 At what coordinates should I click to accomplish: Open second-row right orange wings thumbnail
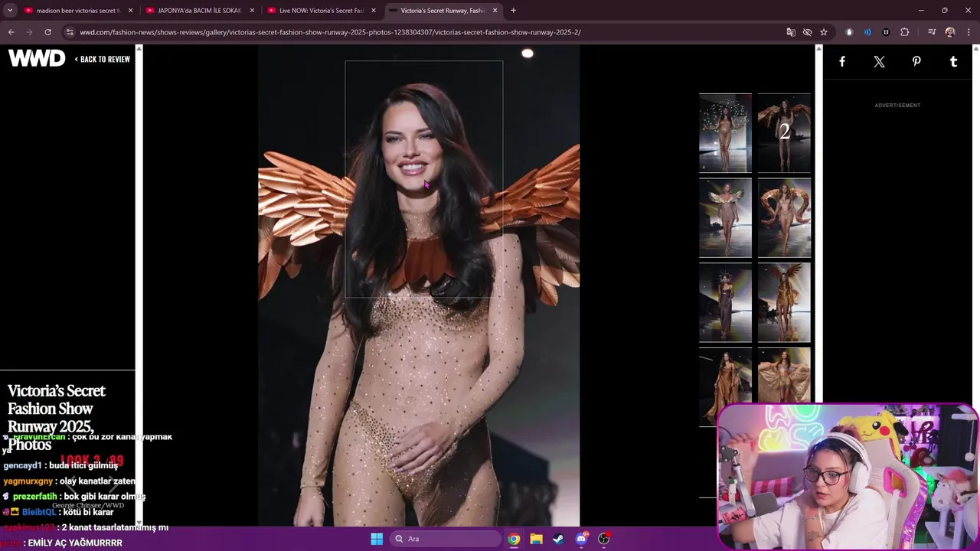(x=784, y=218)
